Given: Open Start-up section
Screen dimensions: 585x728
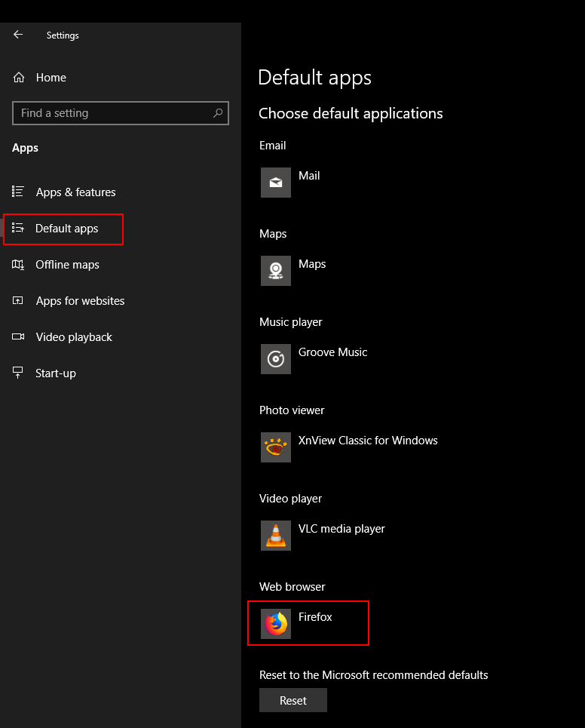Looking at the screenshot, I should coord(56,373).
